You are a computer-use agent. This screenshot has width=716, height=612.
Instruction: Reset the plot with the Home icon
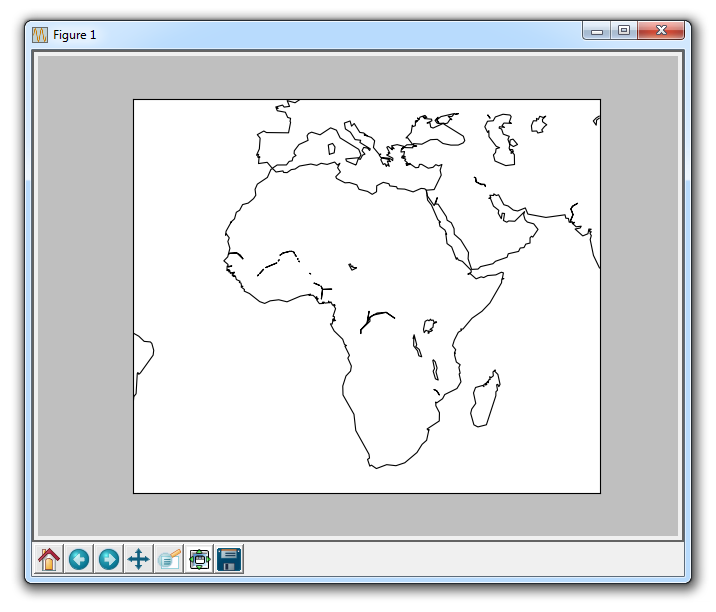(x=49, y=559)
